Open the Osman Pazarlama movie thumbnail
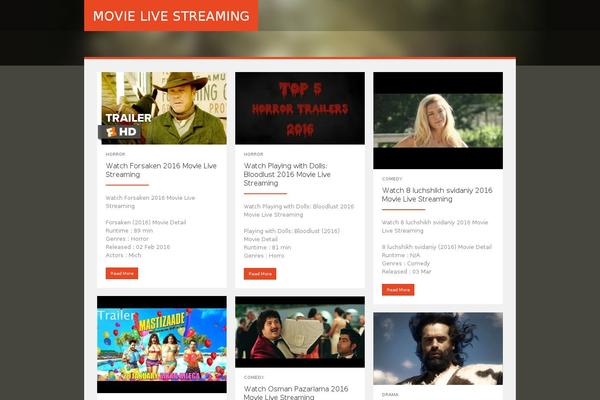The image size is (600, 400). tap(300, 332)
